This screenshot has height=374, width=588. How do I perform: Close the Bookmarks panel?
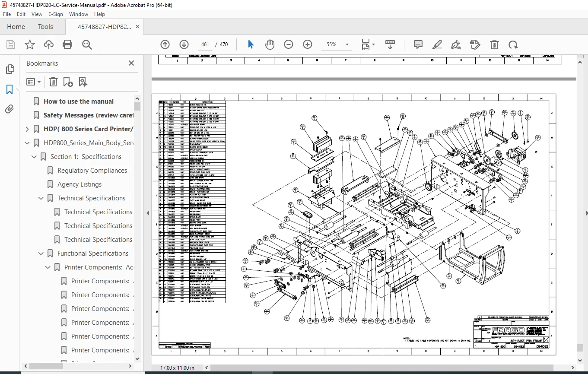pos(131,63)
